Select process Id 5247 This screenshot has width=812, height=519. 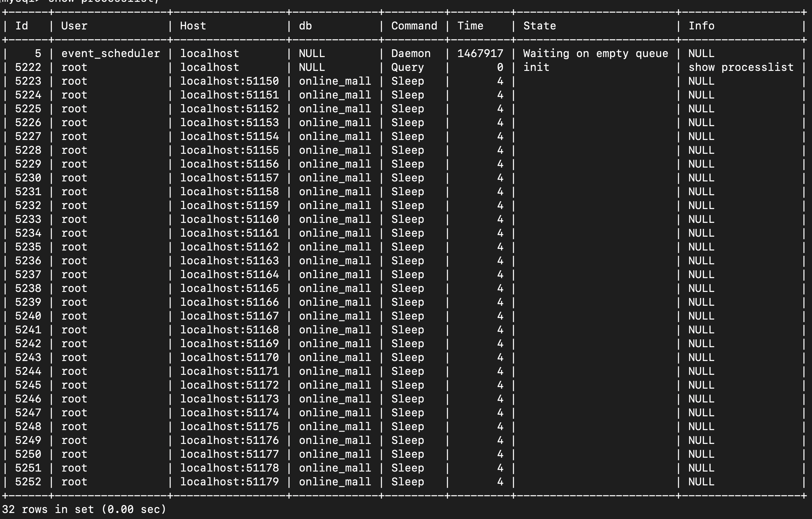click(28, 413)
